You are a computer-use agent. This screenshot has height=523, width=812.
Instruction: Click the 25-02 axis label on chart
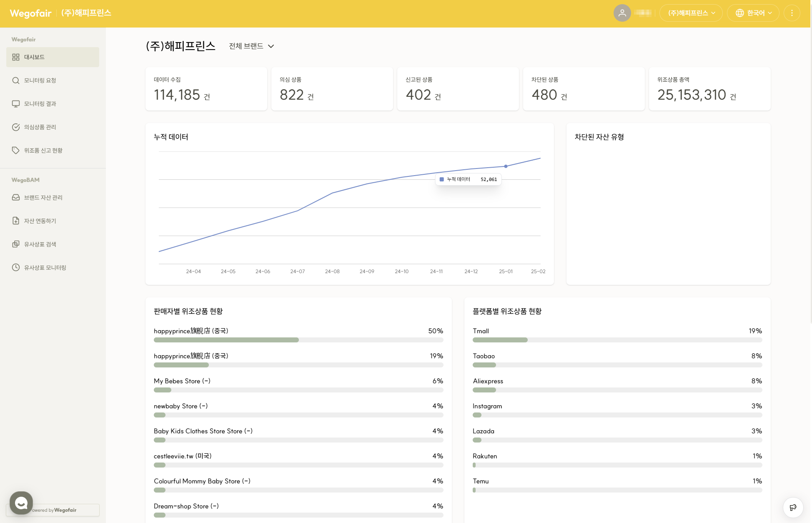tap(538, 272)
